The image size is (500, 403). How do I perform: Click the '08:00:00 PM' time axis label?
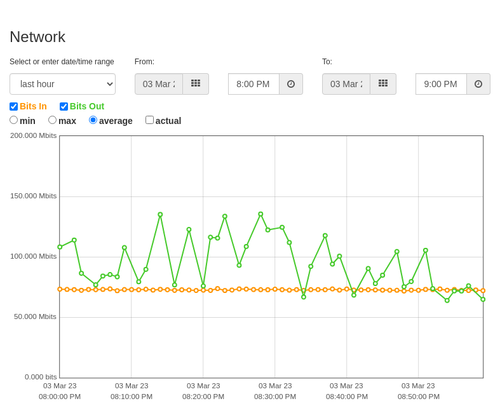(60, 397)
